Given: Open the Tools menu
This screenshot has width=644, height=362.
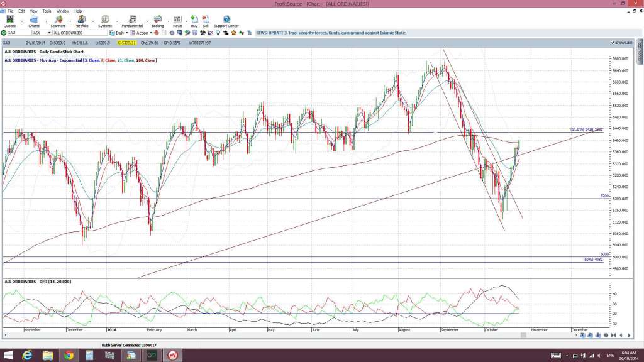Looking at the screenshot, I should tap(47, 11).
